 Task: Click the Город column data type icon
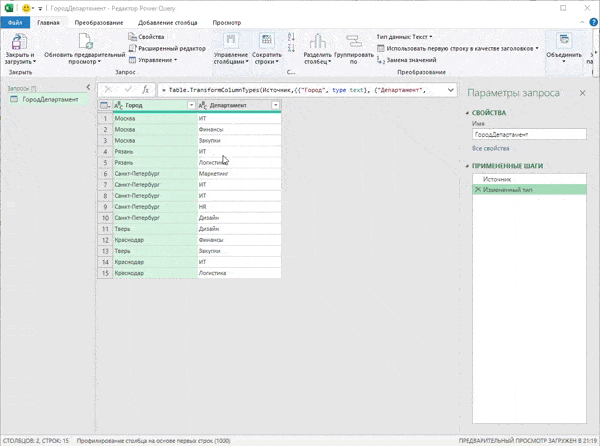[119, 105]
